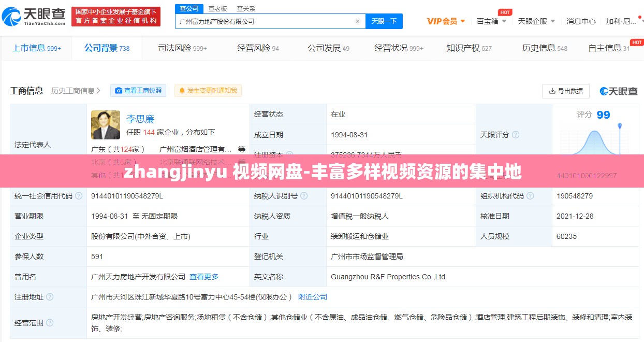Expand the 天眼企服 dropdown menu
This screenshot has height=342, width=644.
(x=536, y=21)
